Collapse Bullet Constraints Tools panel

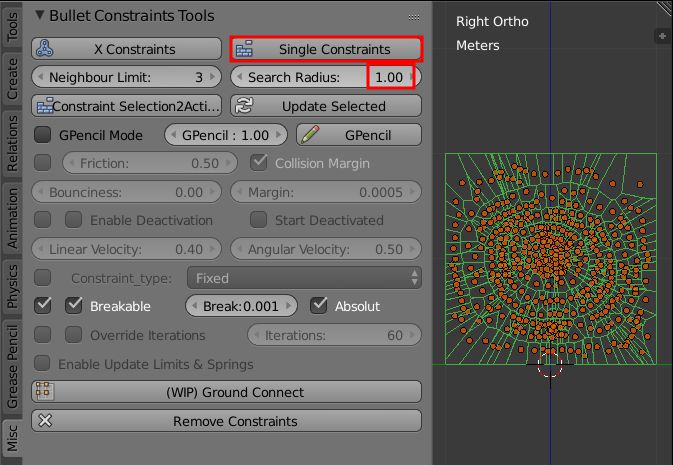pyautogui.click(x=39, y=15)
